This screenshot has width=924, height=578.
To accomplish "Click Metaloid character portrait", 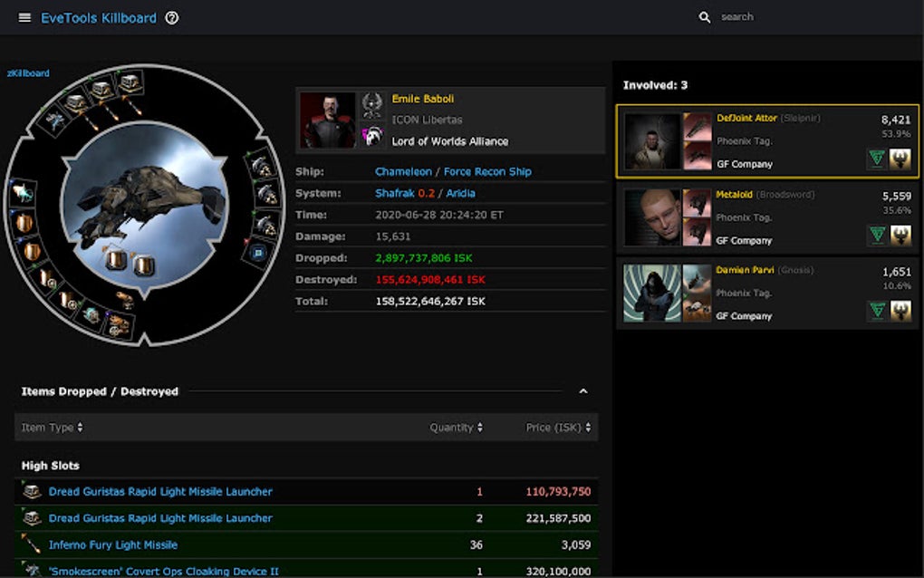I will click(x=652, y=217).
